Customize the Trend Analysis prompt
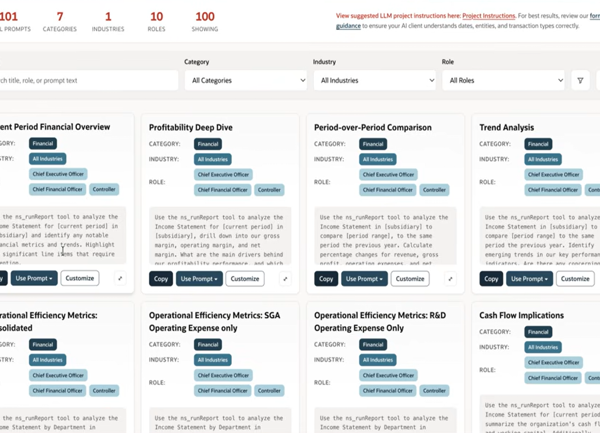 point(575,279)
